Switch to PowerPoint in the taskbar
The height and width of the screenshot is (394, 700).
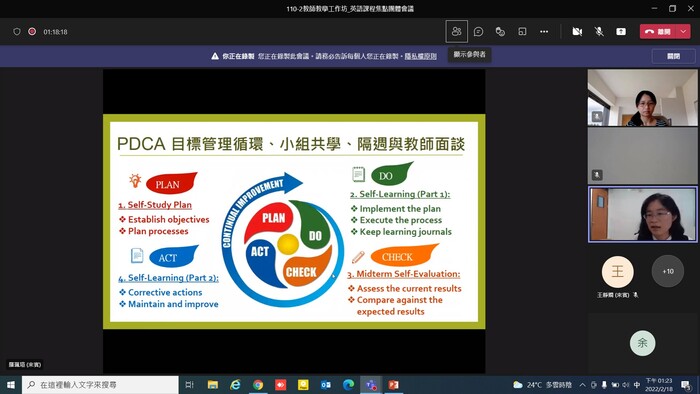393,385
